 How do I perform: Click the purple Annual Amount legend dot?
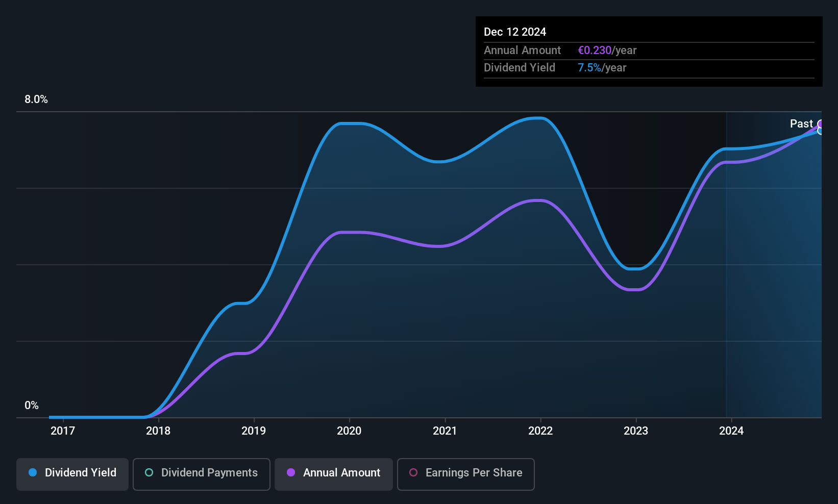(x=291, y=472)
